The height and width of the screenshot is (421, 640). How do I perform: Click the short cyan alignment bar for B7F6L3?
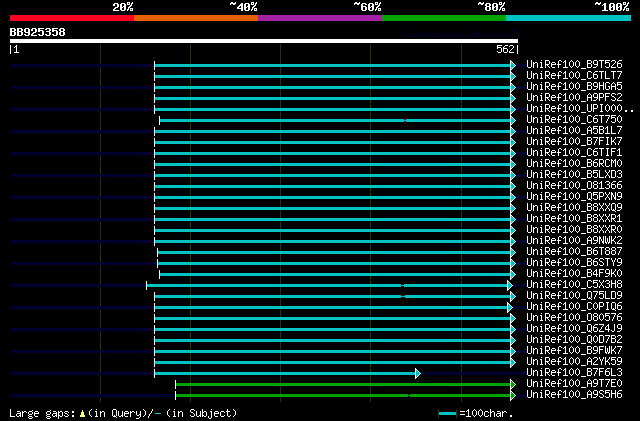tap(285, 374)
